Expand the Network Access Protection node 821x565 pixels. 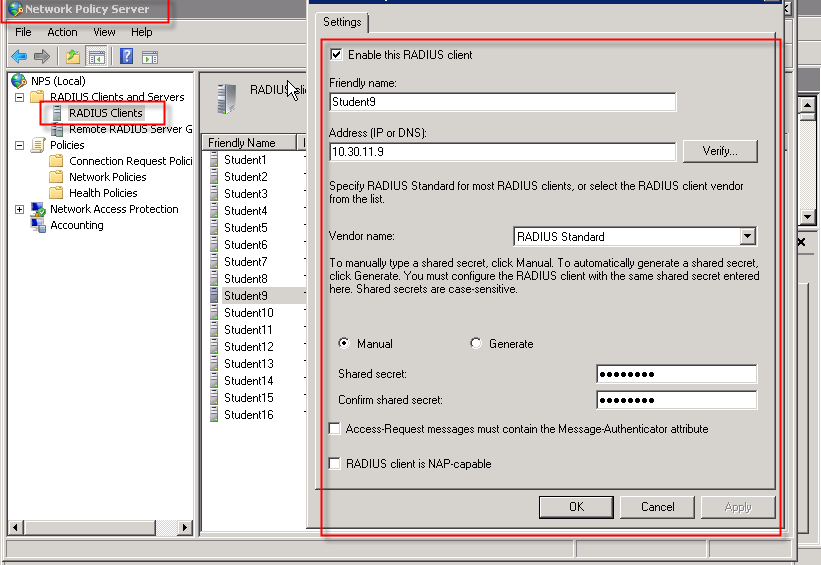19,209
